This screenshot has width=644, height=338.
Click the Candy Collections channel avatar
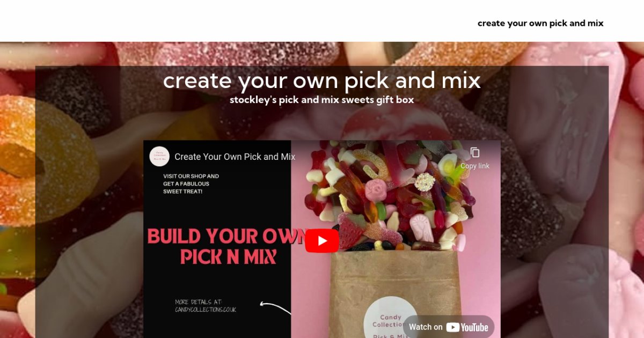pos(159,157)
